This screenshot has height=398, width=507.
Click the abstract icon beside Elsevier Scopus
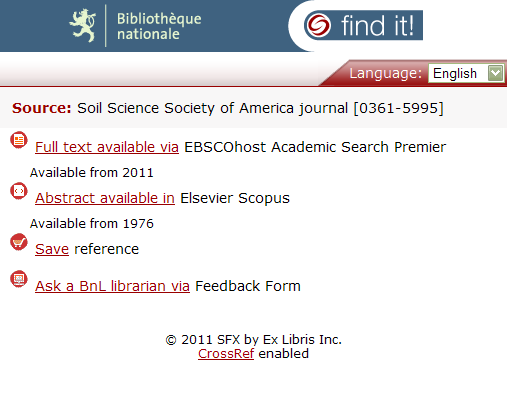[19, 191]
